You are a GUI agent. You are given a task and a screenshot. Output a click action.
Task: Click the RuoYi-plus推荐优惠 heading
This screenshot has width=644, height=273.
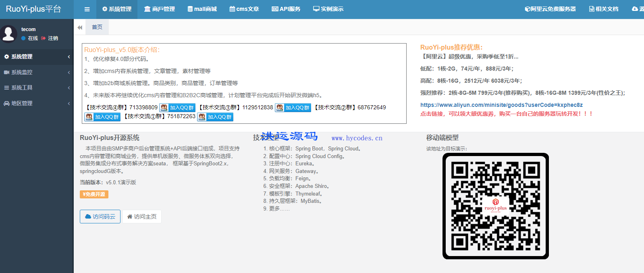[451, 48]
